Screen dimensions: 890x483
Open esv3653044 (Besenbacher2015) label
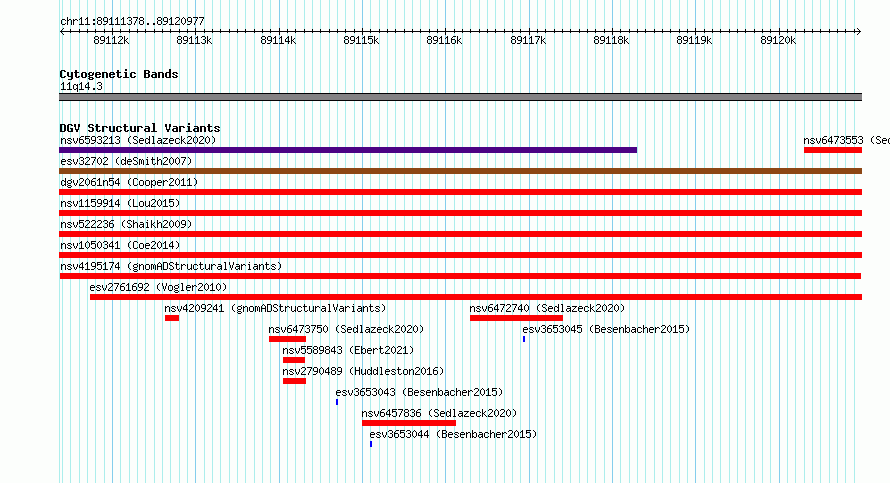pyautogui.click(x=453, y=434)
